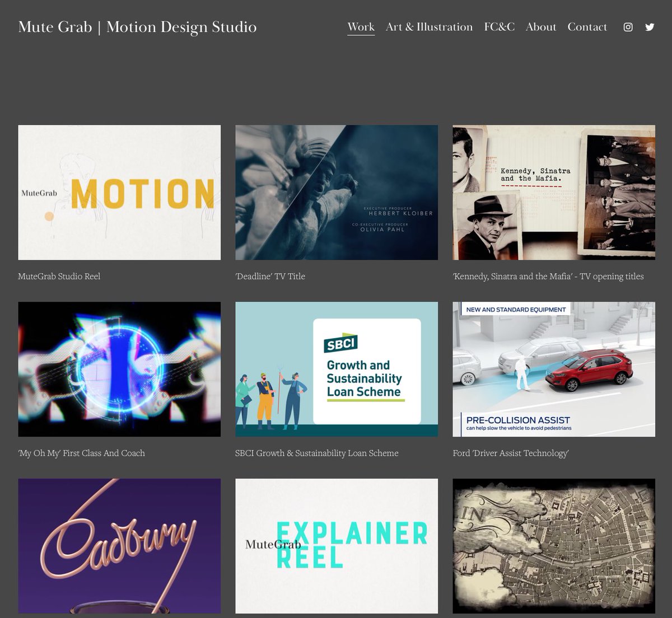Go to the Work menu item
The height and width of the screenshot is (618, 672).
[361, 27]
